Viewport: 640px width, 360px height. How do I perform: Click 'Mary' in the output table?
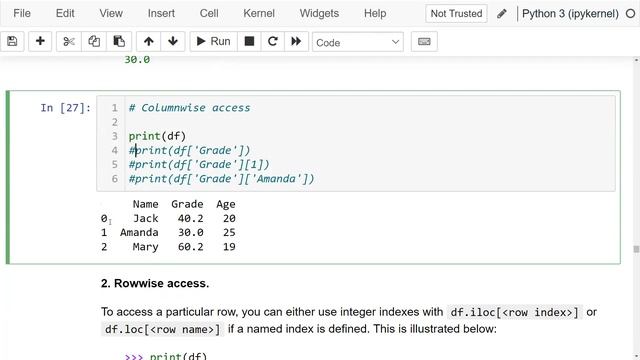tap(145, 247)
